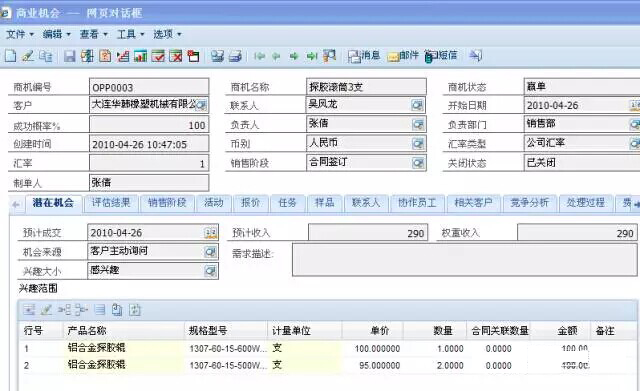The image size is (640, 391).
Task: Click the Edit pencil toolbar icon
Action: pos(28,56)
